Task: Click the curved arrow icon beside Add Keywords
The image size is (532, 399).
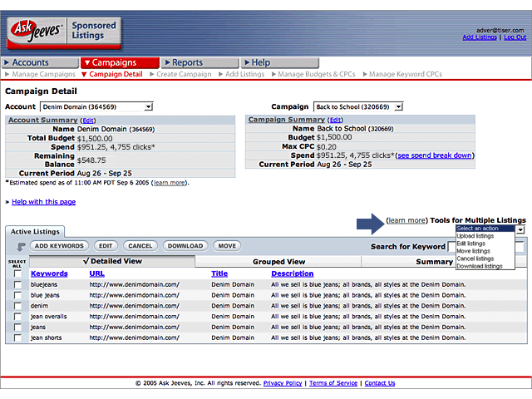Action: [21, 246]
